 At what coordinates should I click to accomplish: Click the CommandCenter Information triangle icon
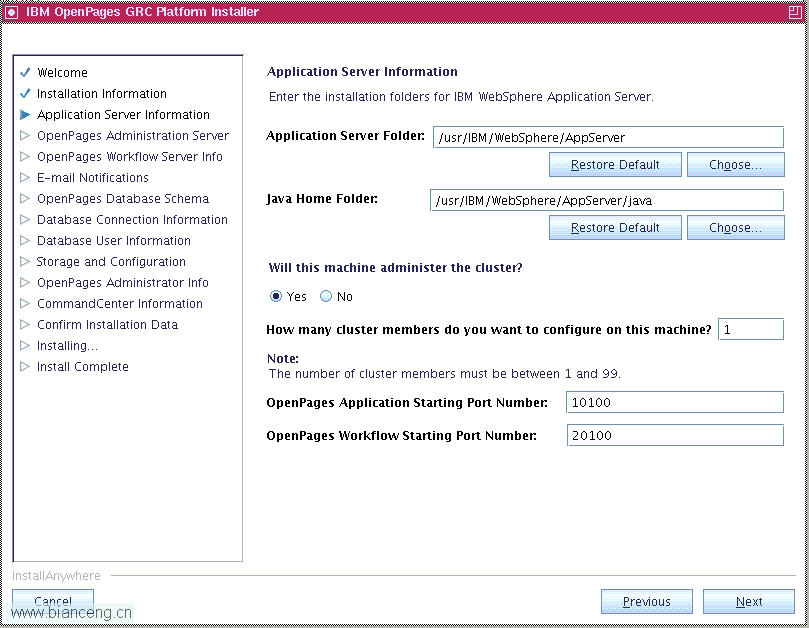click(x=24, y=303)
